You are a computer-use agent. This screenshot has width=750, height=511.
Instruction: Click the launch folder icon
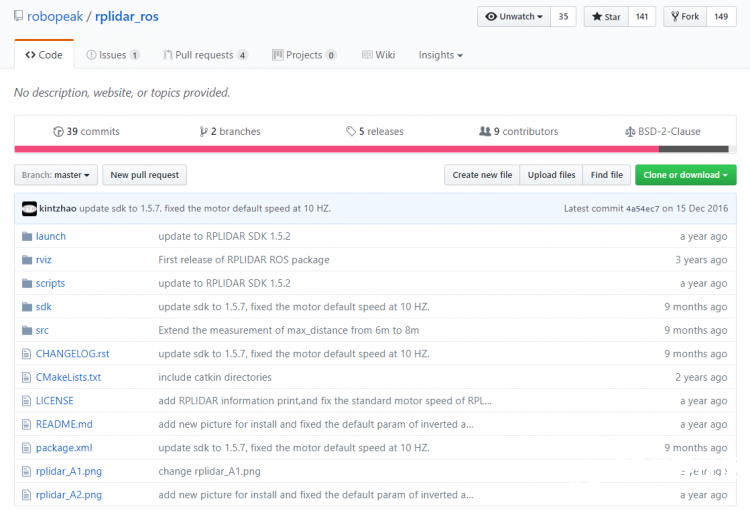(x=27, y=236)
